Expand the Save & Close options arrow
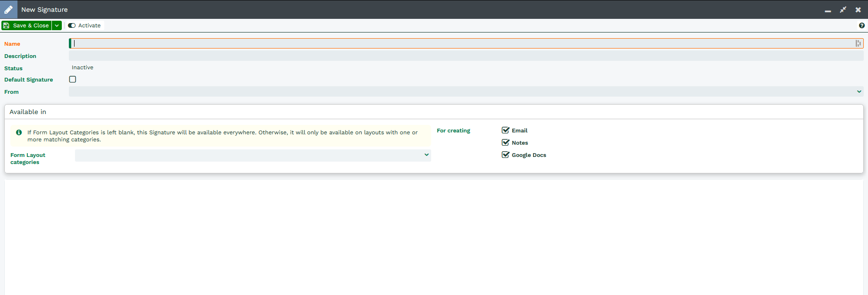Viewport: 868px width, 295px height. coord(57,25)
